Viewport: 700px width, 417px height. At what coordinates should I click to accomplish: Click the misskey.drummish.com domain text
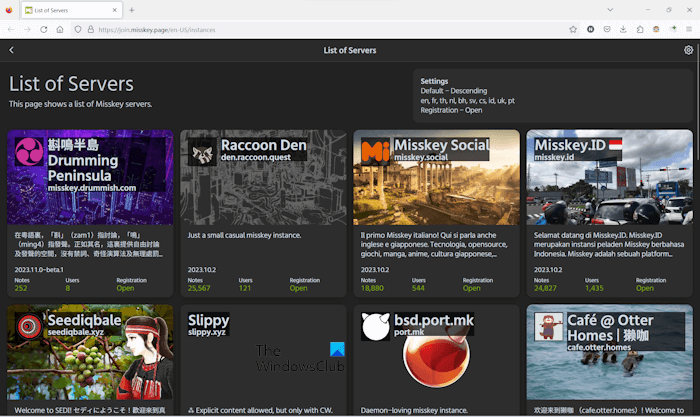pos(92,188)
